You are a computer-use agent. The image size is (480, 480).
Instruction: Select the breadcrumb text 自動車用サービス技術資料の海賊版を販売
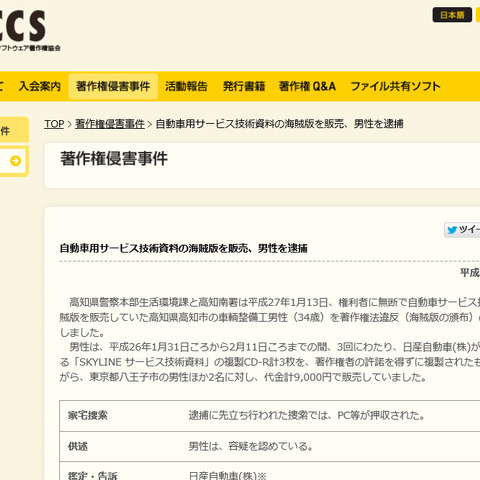(250, 124)
